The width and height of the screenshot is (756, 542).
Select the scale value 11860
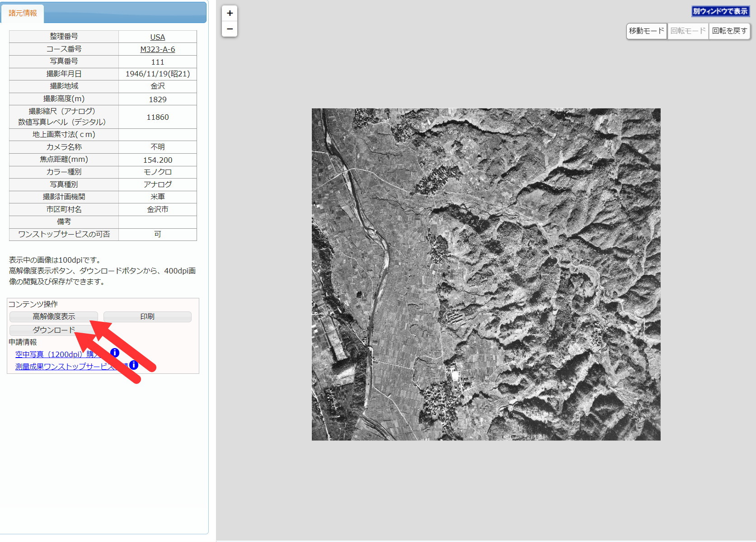coord(158,117)
